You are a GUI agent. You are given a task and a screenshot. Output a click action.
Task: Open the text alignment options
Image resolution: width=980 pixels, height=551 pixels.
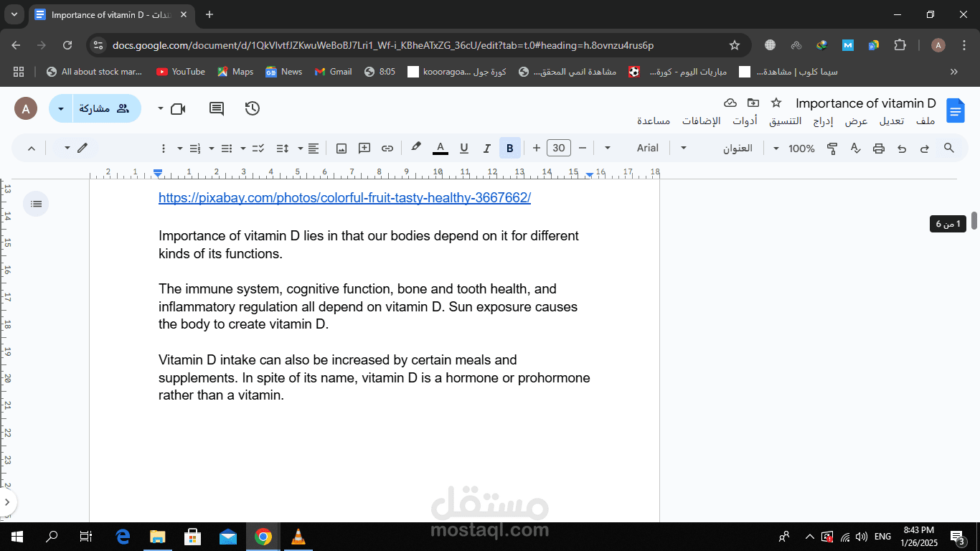314,149
